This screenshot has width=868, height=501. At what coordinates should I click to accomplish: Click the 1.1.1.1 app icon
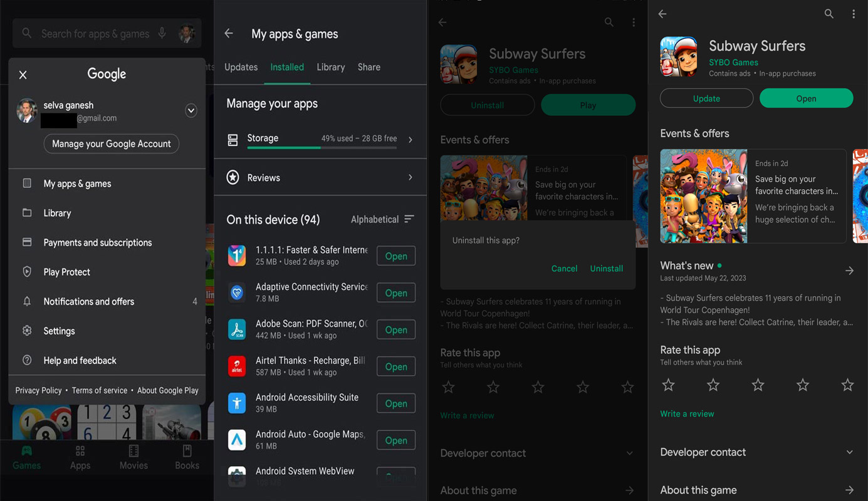[237, 256]
